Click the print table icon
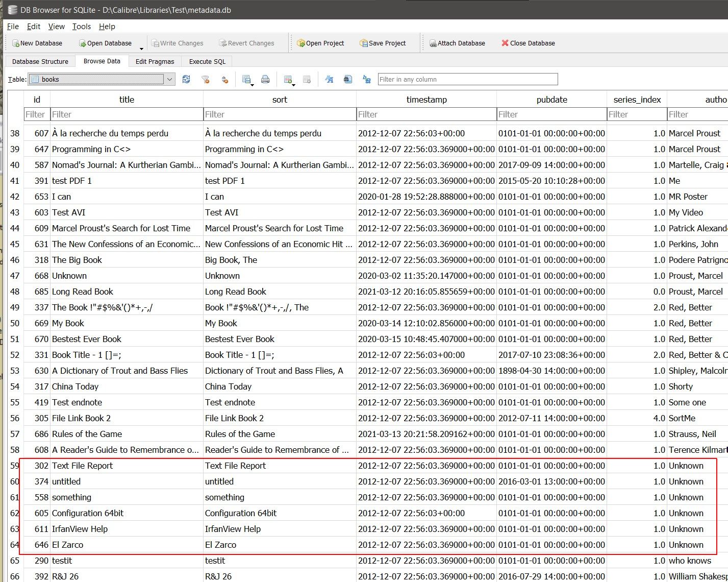 pyautogui.click(x=265, y=79)
